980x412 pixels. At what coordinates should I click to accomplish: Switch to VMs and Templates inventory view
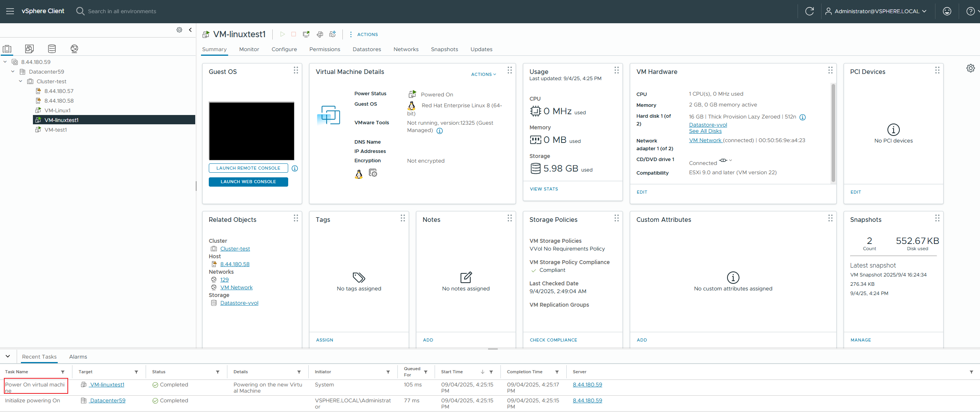point(29,49)
